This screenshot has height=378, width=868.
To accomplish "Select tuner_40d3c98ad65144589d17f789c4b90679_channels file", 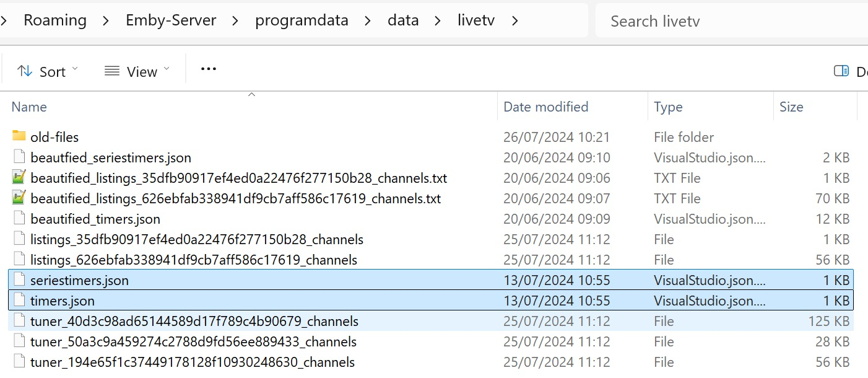I will (x=194, y=321).
